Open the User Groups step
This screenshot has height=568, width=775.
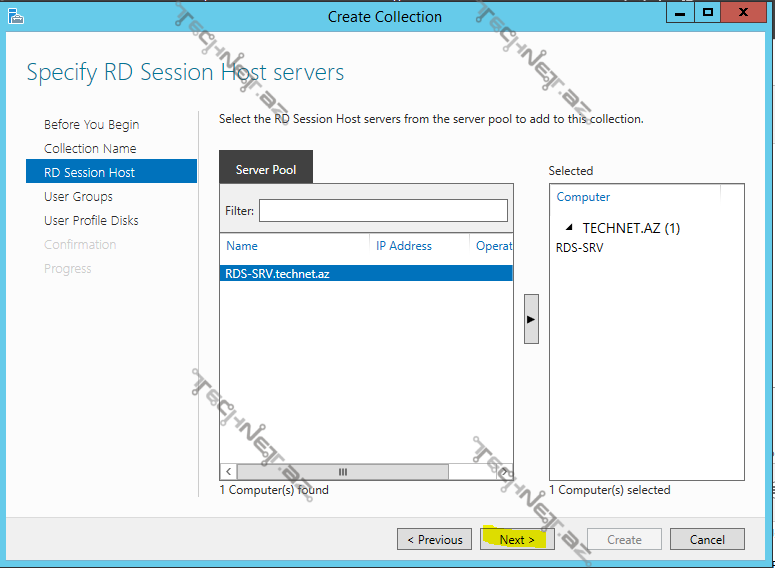point(78,197)
